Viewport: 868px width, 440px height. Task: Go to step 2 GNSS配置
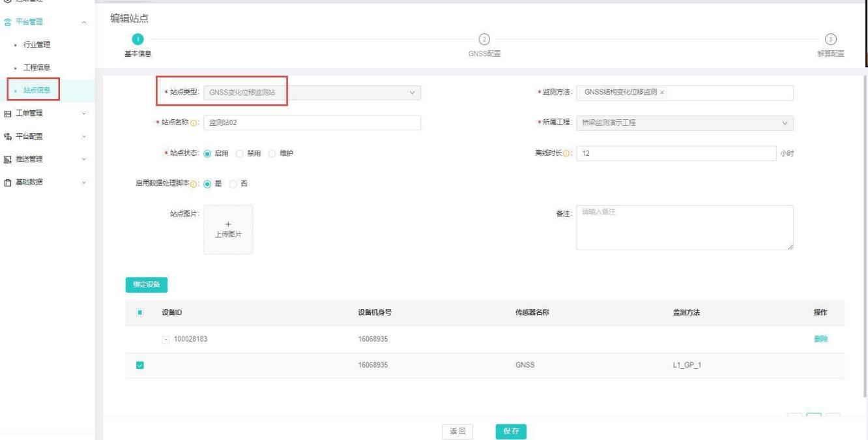[x=484, y=39]
